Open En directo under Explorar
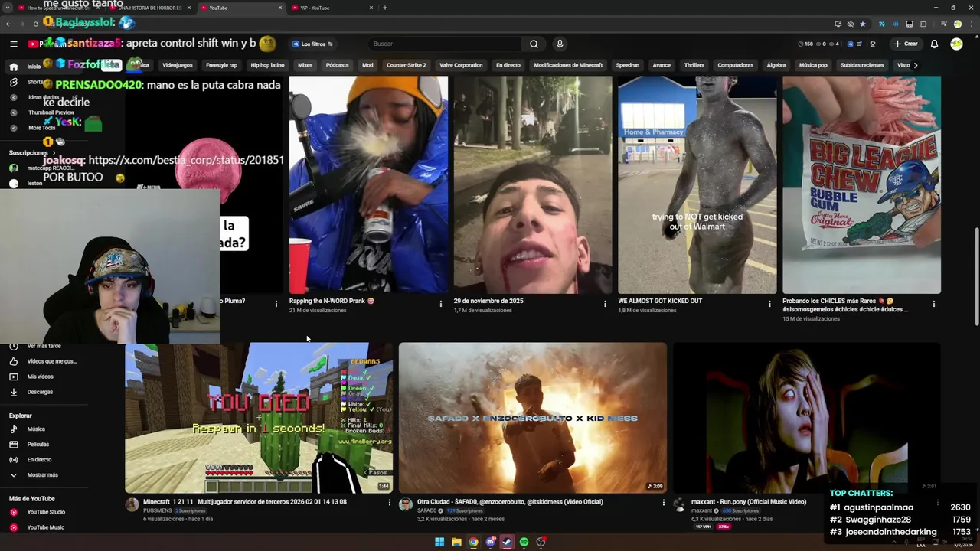This screenshot has height=551, width=980. coord(39,460)
